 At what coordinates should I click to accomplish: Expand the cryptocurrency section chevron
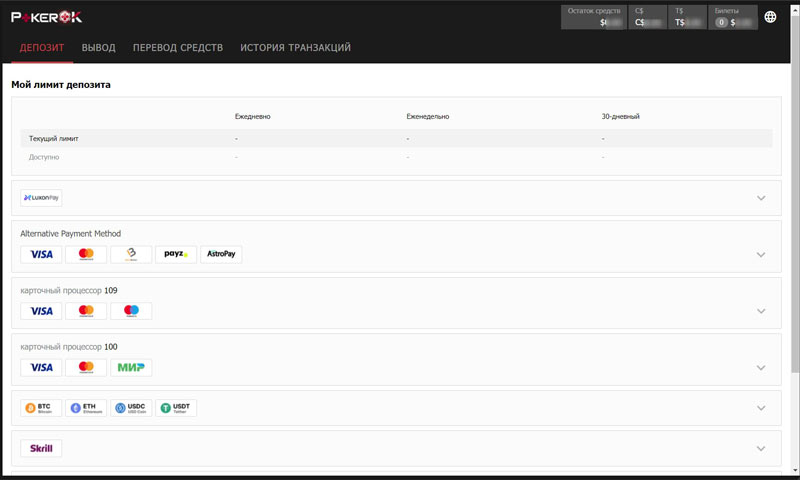(x=761, y=408)
